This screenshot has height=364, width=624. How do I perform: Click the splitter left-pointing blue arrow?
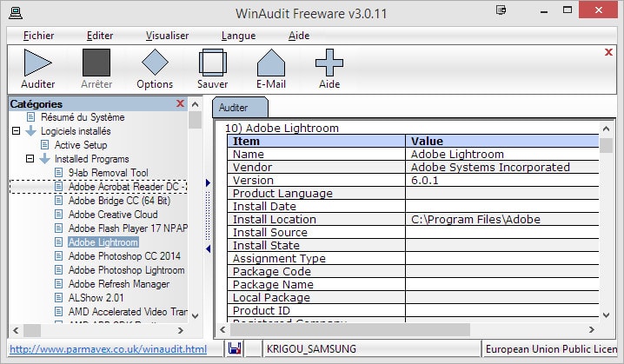click(208, 249)
